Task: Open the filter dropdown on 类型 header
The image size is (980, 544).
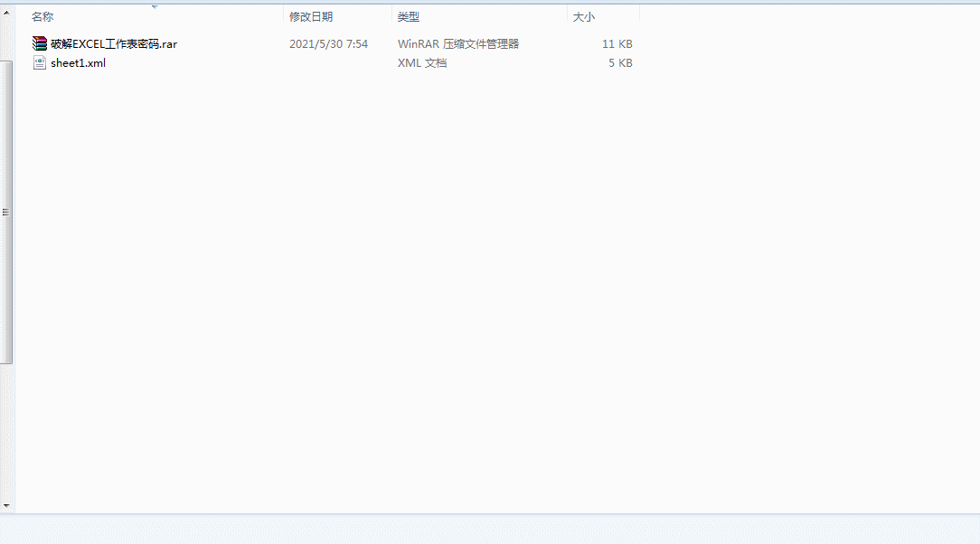Action: [559, 16]
